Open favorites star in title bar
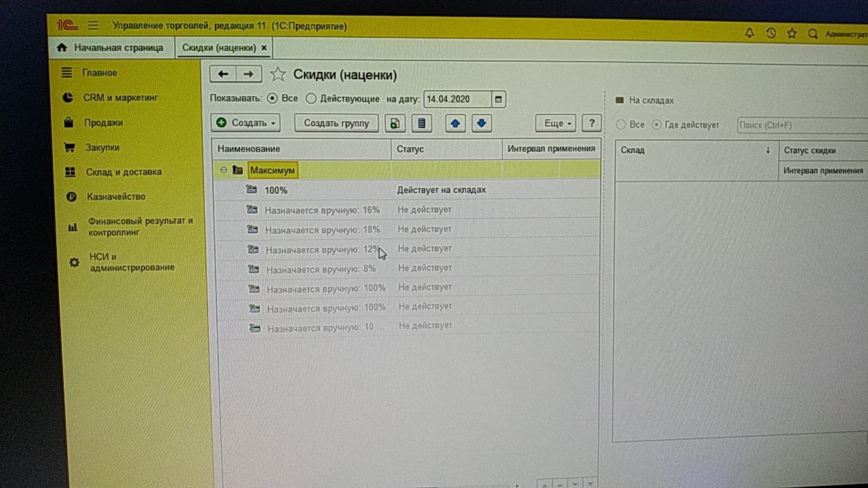This screenshot has width=868, height=488. 791,33
